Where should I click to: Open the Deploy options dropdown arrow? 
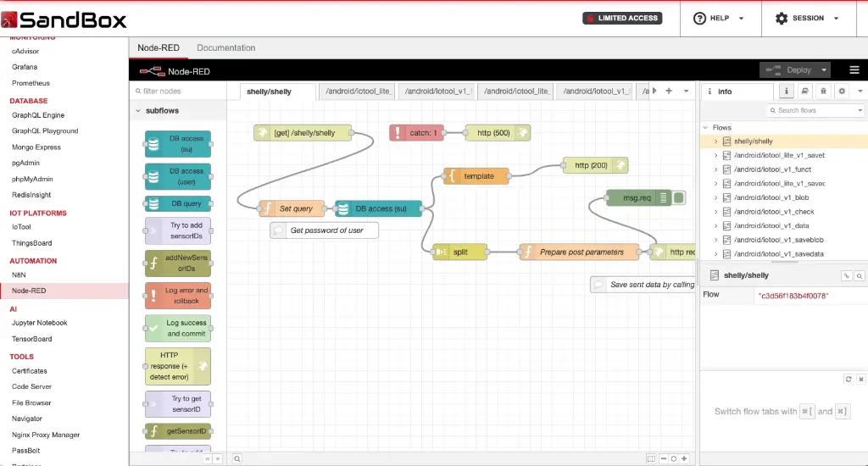[824, 70]
